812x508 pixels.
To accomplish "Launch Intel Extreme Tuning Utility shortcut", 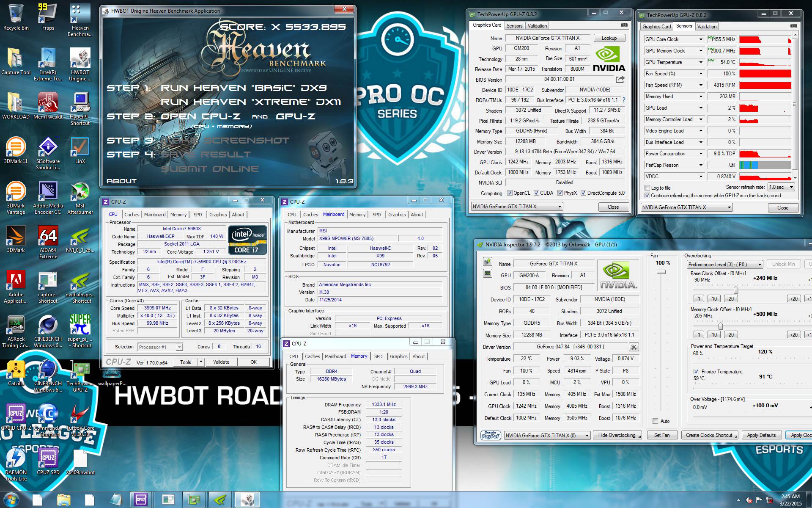I will [48, 64].
